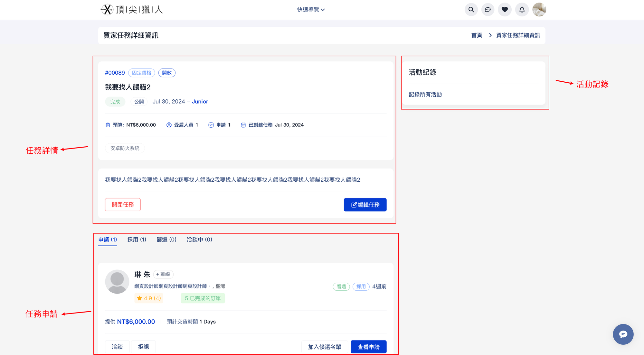The height and width of the screenshot is (355, 644).
Task: Switch to the 篩選 (0) tab
Action: 166,240
